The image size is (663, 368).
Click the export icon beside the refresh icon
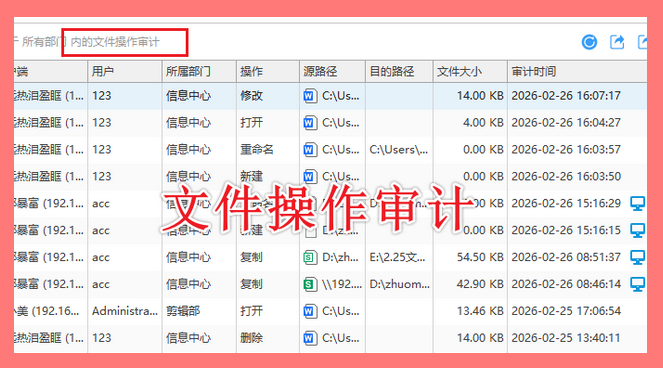click(x=617, y=42)
